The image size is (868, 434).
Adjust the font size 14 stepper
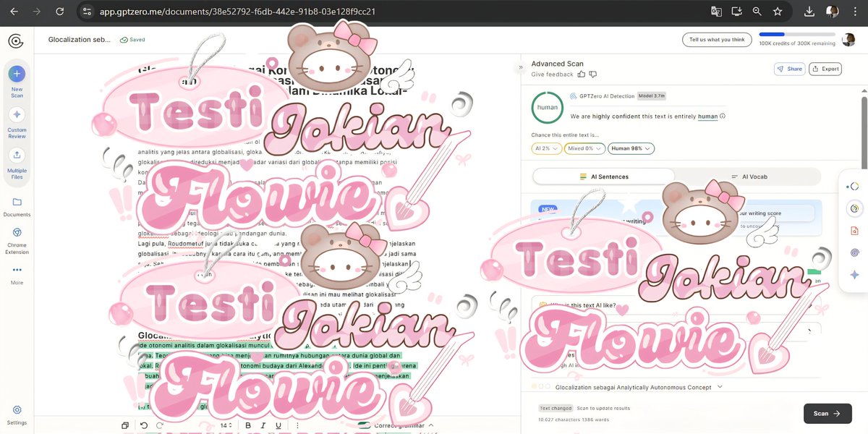226,425
